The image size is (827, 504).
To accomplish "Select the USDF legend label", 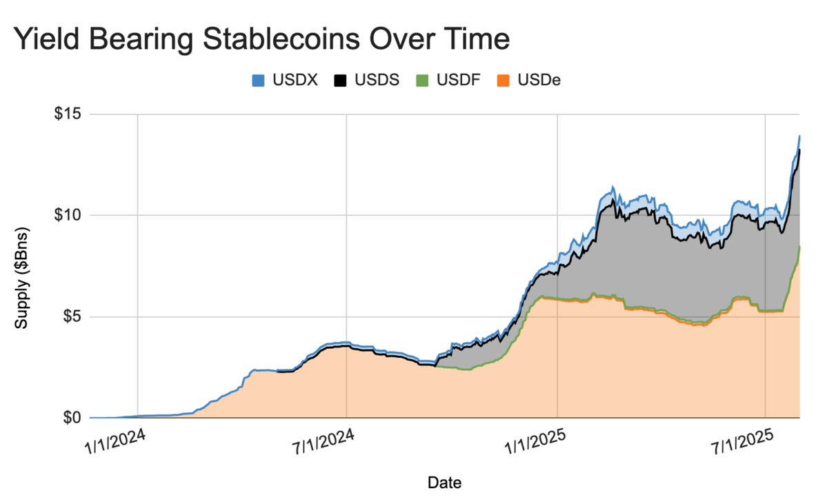I will 458,80.
